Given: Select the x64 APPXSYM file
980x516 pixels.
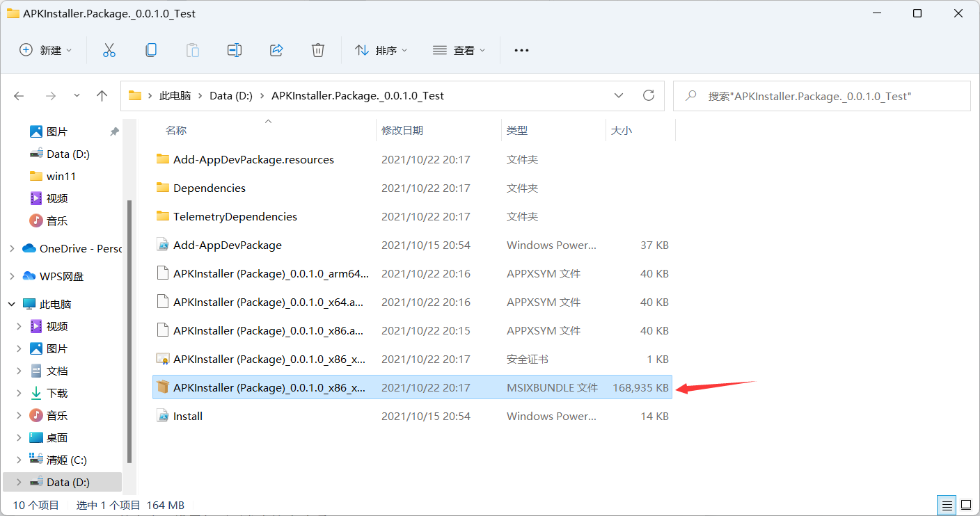Looking at the screenshot, I should click(x=412, y=302).
